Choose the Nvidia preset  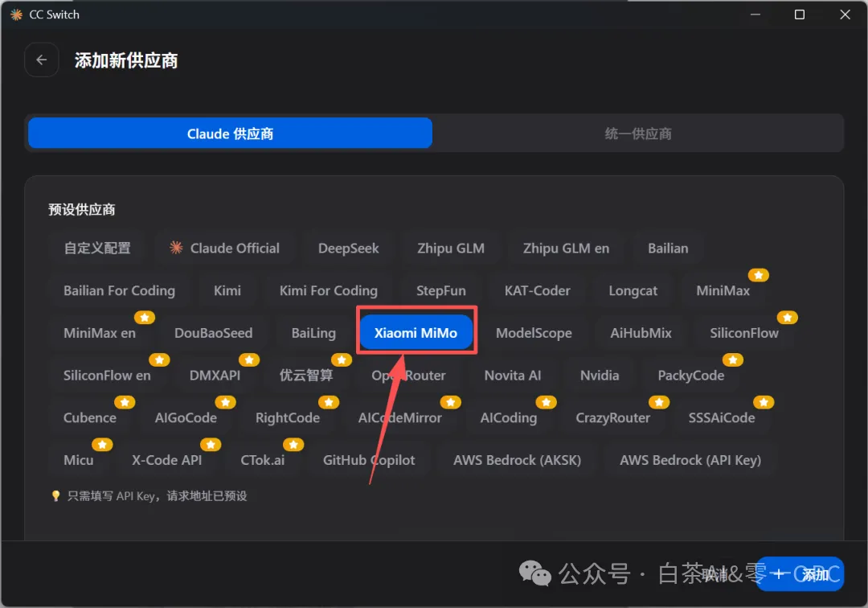[600, 376]
